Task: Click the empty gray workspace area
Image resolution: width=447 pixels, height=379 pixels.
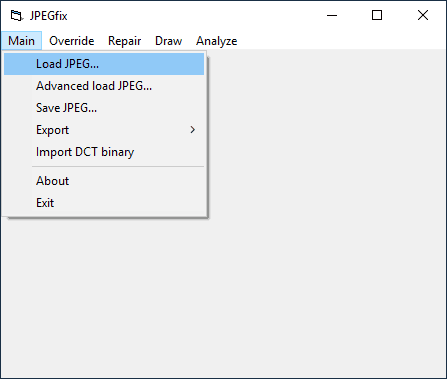Action: coord(327,213)
